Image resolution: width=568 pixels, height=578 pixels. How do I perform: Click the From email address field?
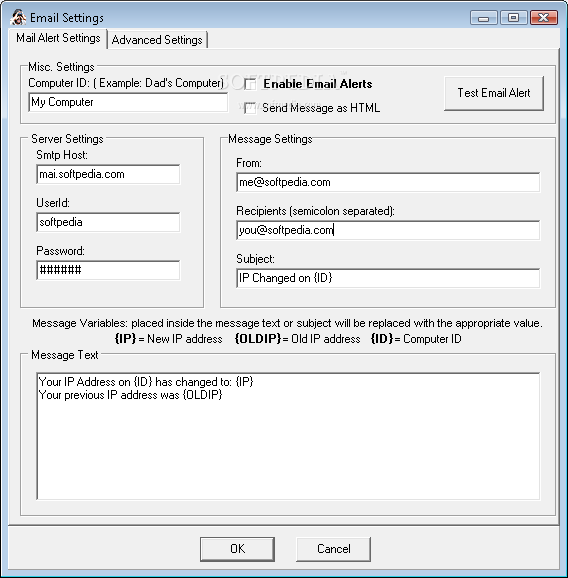[388, 182]
